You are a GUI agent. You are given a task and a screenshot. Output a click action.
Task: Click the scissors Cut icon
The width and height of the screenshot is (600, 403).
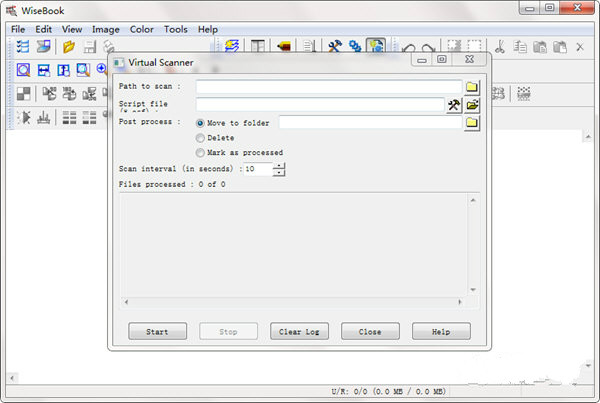point(499,47)
